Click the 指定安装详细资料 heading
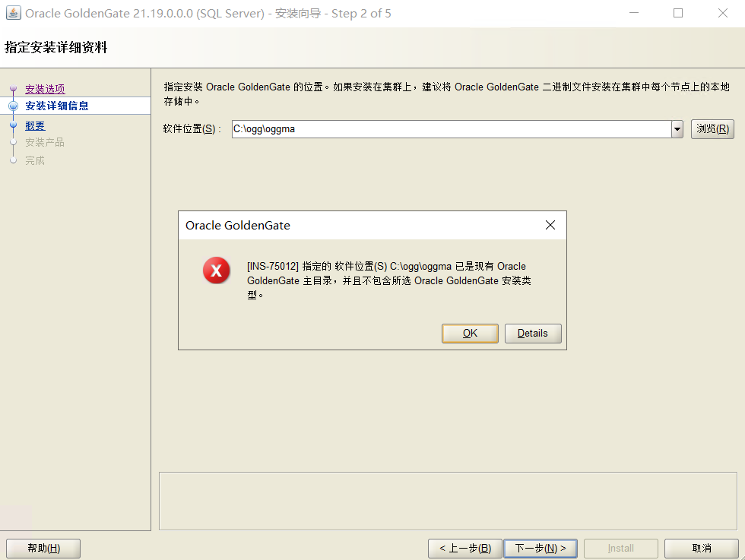Screen dimensions: 745x560 (x=56, y=48)
